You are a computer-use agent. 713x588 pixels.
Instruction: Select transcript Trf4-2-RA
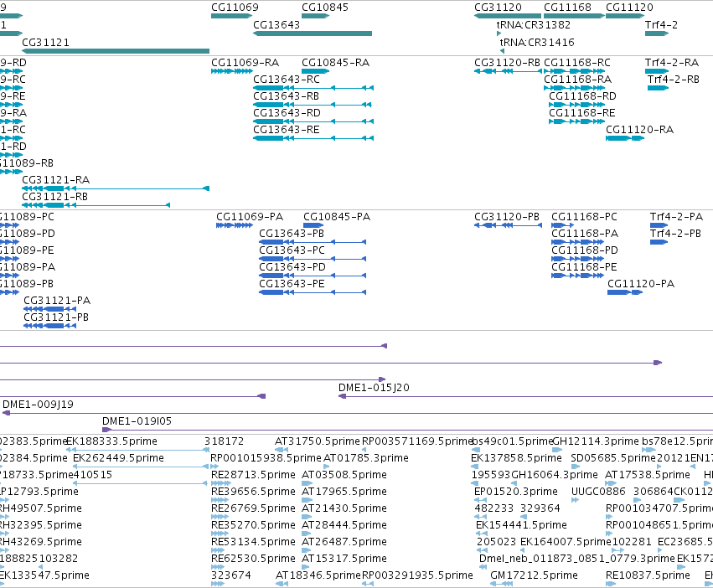tap(672, 63)
